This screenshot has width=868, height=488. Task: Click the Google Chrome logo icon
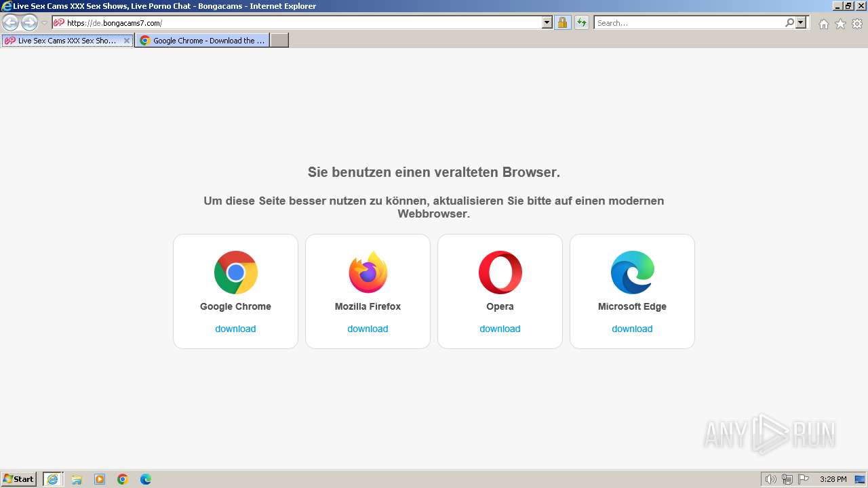pyautogui.click(x=235, y=272)
